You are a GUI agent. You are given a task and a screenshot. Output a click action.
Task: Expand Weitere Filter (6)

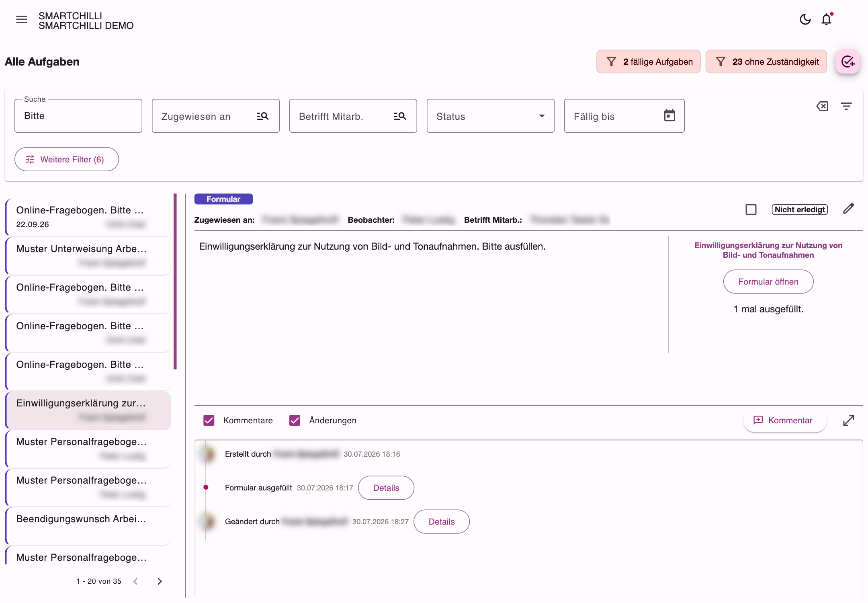[67, 159]
